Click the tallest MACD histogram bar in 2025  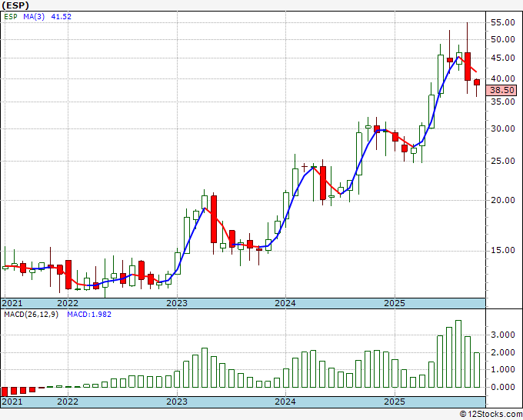(458, 354)
